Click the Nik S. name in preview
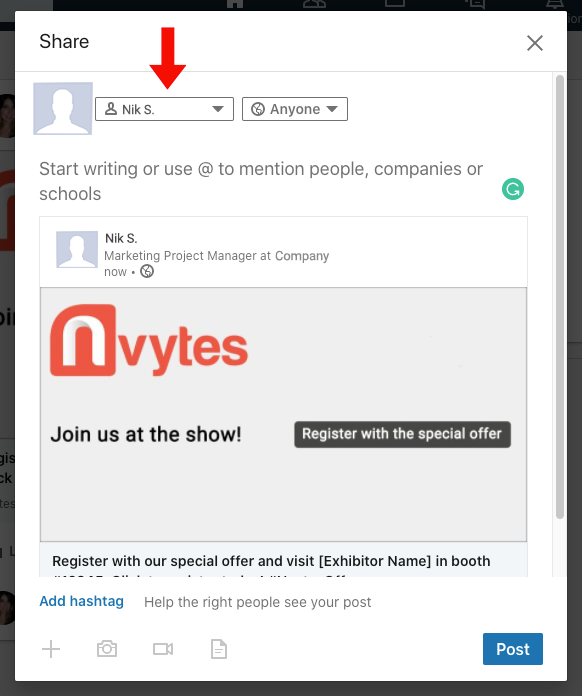The height and width of the screenshot is (696, 582). click(121, 238)
